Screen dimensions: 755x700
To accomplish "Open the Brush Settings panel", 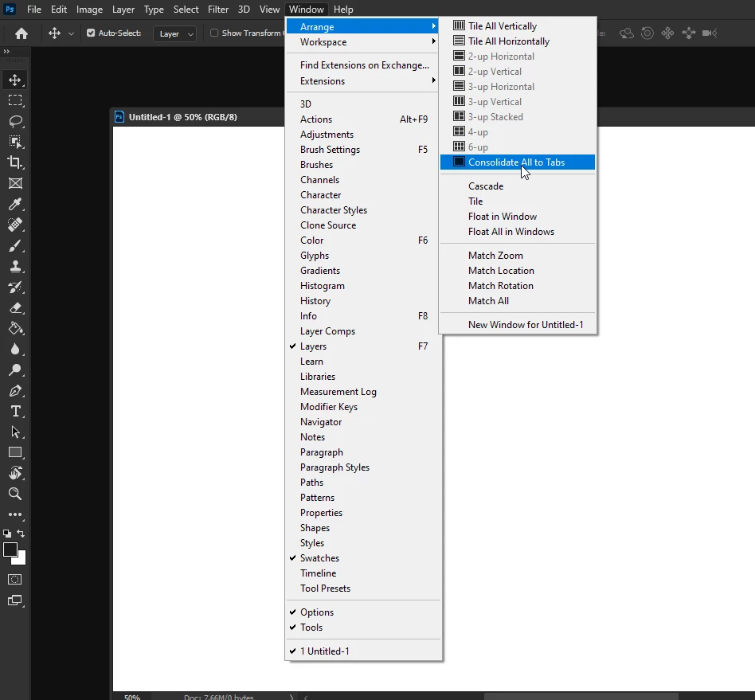I will (x=363, y=150).
